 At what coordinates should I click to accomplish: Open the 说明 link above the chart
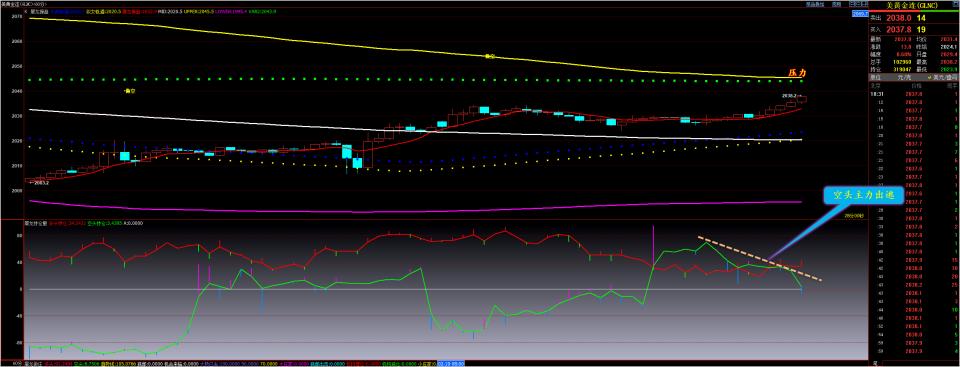tap(836, 4)
